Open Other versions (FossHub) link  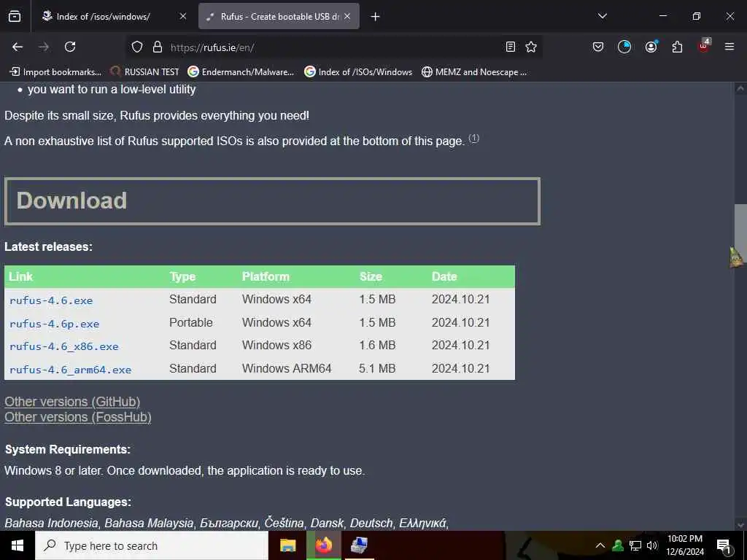[78, 416]
